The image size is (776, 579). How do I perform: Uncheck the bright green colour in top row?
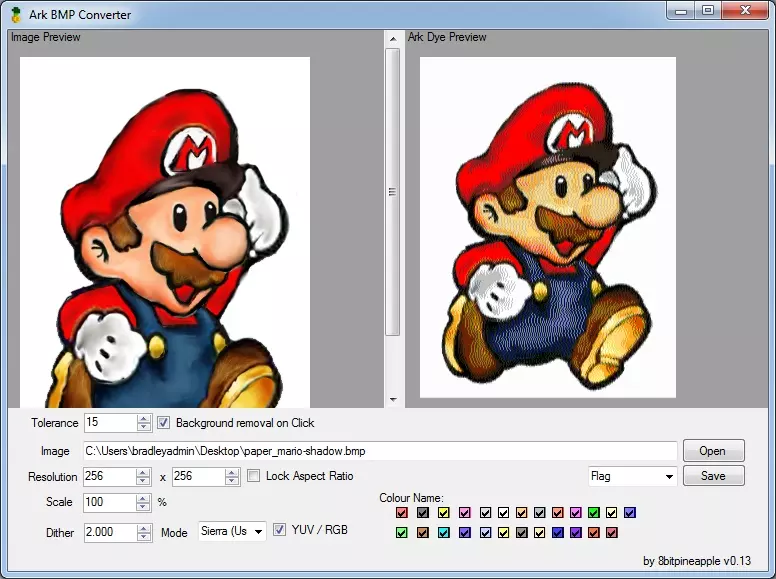pyautogui.click(x=594, y=513)
